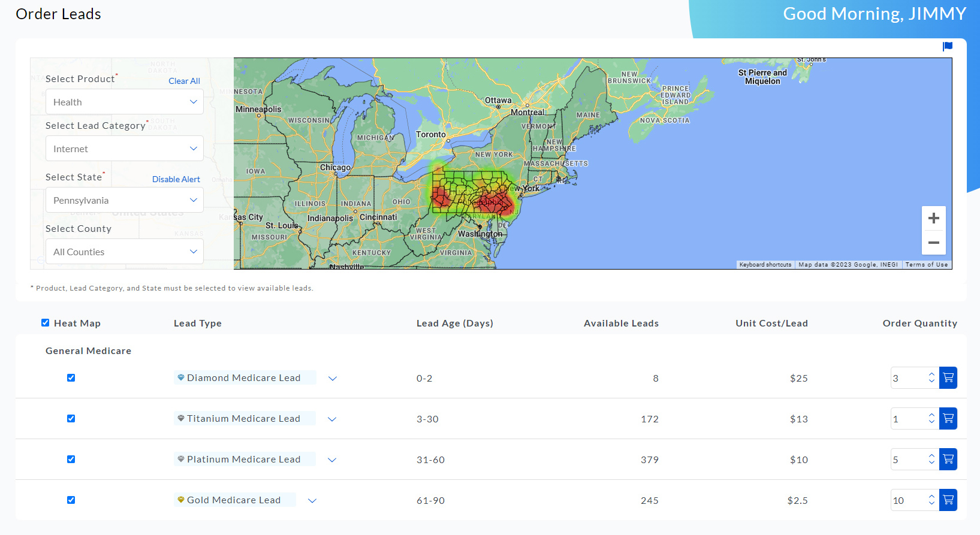Open the map Keyboard shortcuts
The image size is (980, 535).
[x=765, y=265]
